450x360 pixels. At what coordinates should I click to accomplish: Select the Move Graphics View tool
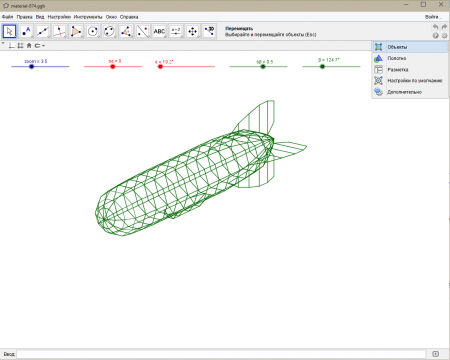[x=193, y=31]
